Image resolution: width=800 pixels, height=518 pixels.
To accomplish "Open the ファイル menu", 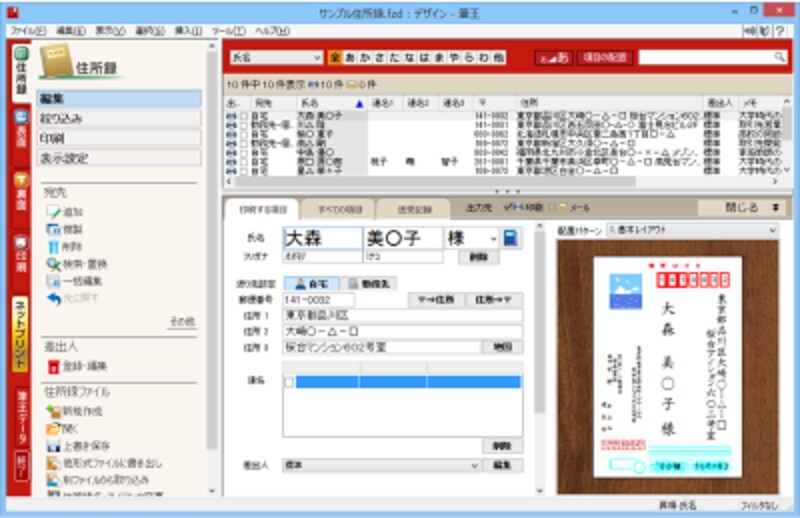I will (x=28, y=31).
